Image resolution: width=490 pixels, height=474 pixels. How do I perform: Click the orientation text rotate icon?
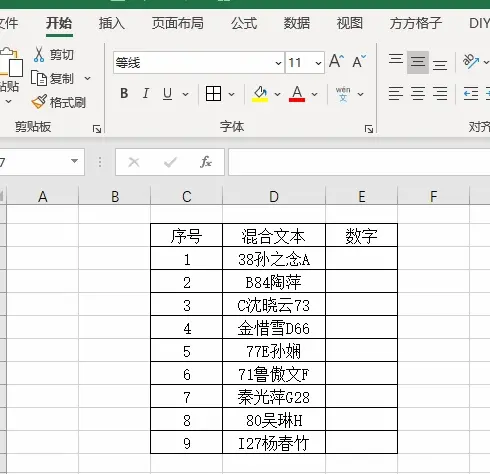[471, 61]
